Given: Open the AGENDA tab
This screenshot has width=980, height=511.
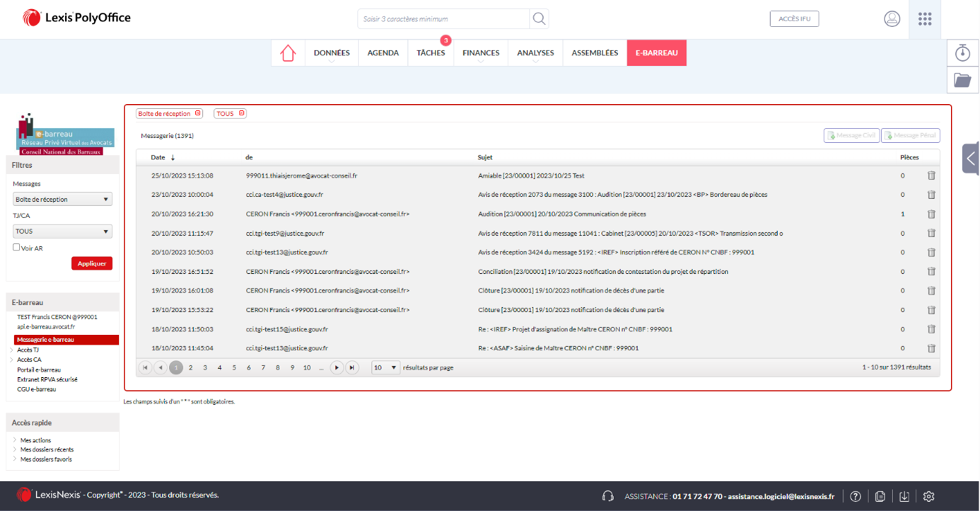Looking at the screenshot, I should click(383, 53).
